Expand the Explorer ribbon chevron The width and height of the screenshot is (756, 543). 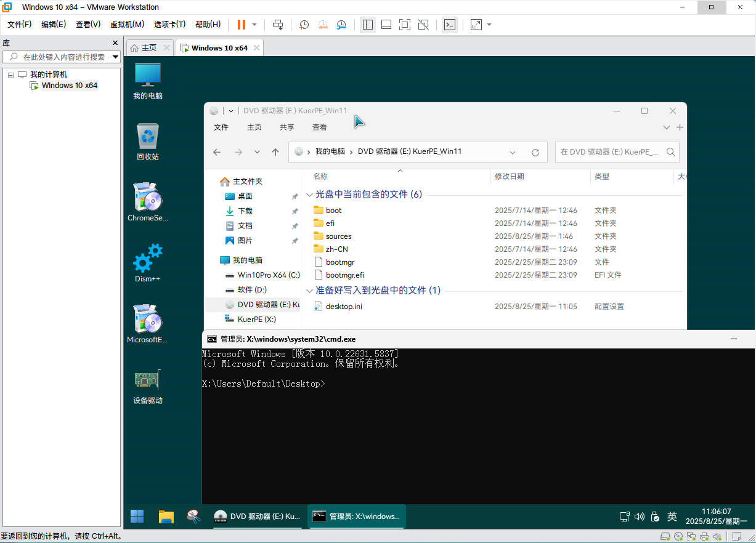(x=667, y=127)
